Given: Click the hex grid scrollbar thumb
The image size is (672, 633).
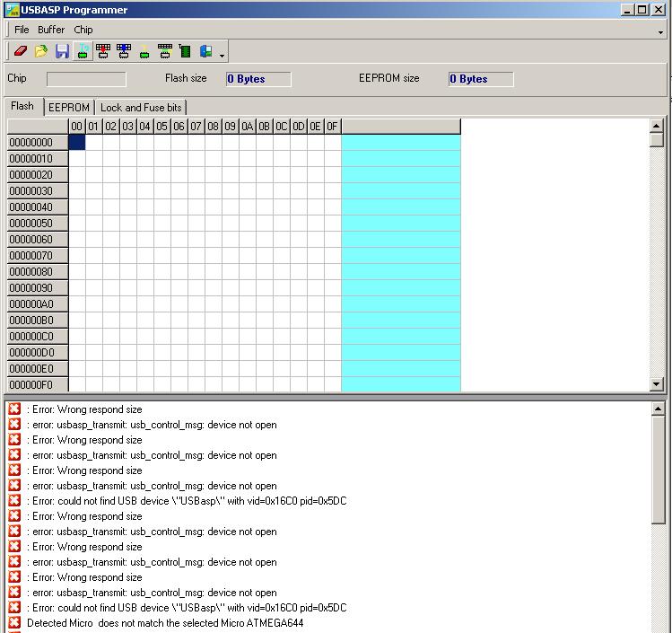Looking at the screenshot, I should [x=657, y=140].
